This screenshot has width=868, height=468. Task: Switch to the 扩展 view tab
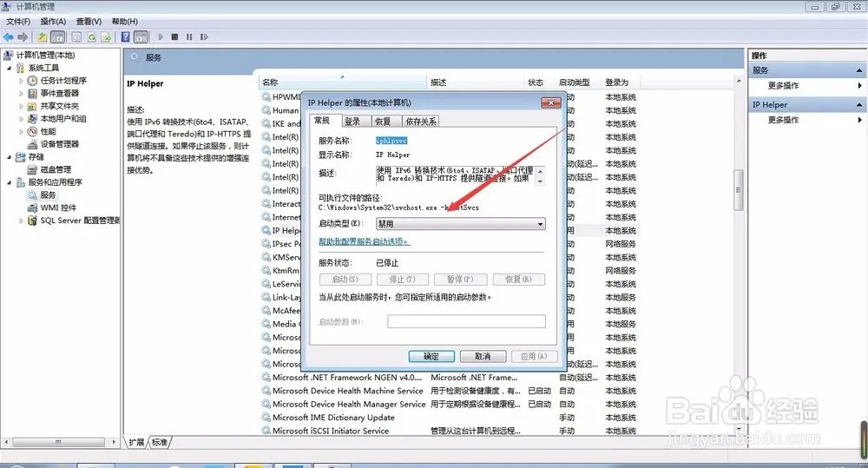tap(136, 442)
